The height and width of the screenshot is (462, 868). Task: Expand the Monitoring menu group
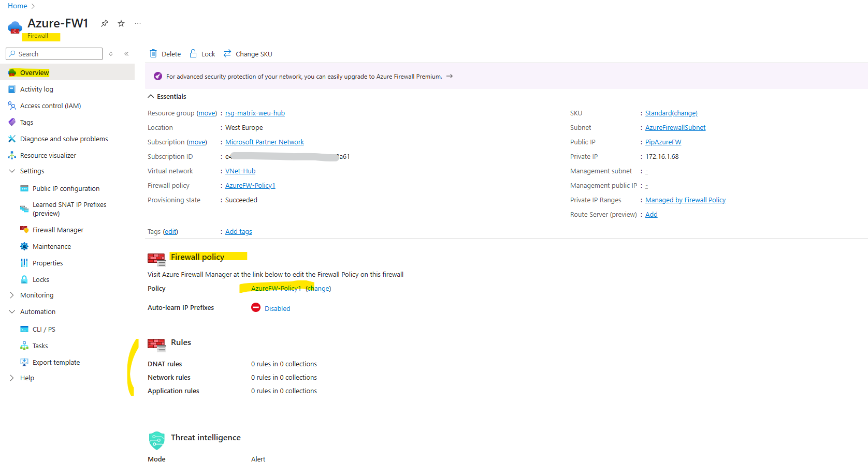click(12, 295)
